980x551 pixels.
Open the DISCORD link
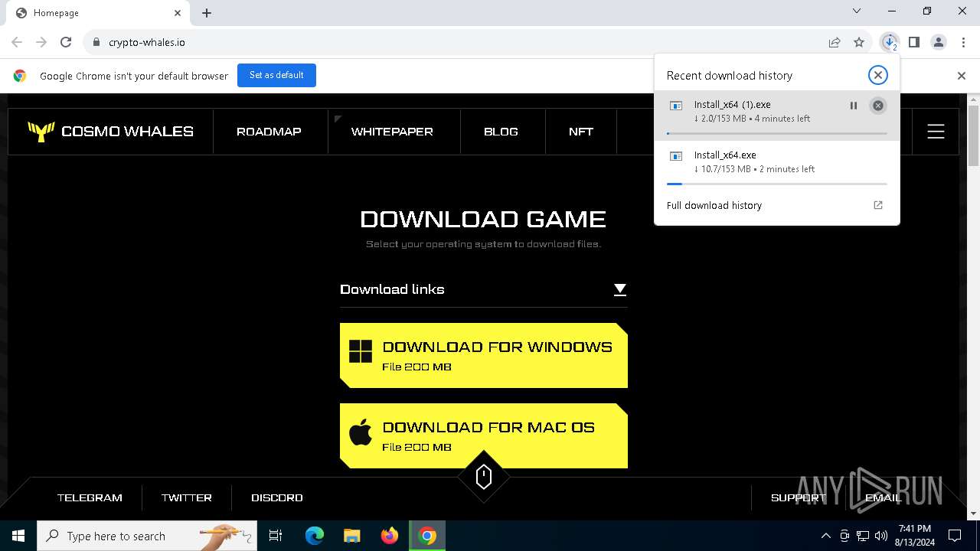tap(277, 497)
